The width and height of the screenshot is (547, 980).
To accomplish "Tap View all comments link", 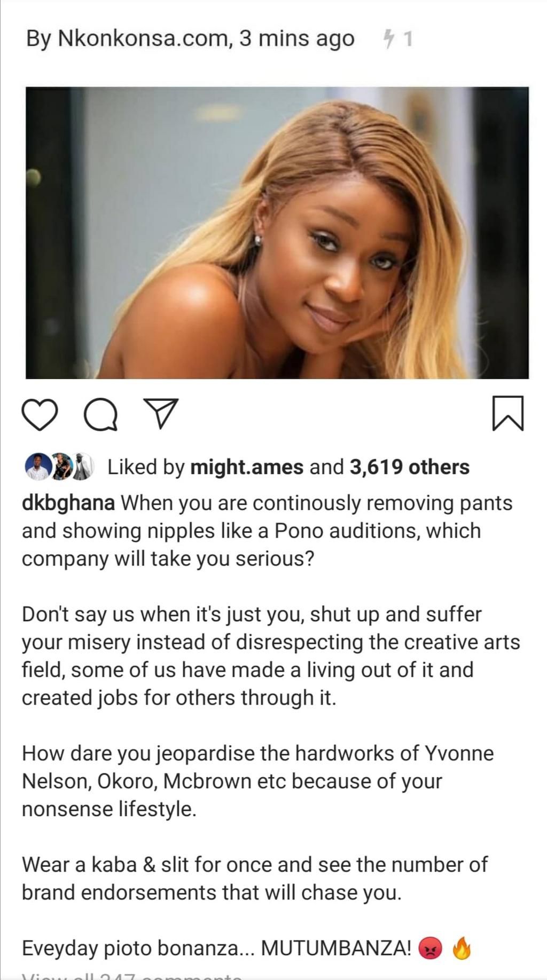I will click(x=132, y=976).
